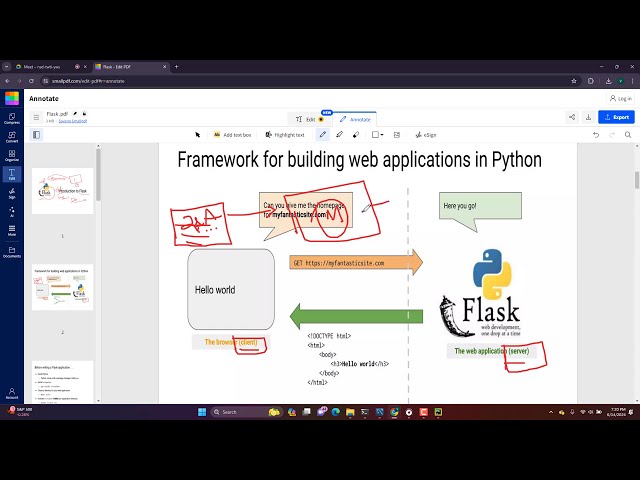Go back in browser
Viewport: 640px width, 480px height.
7,81
